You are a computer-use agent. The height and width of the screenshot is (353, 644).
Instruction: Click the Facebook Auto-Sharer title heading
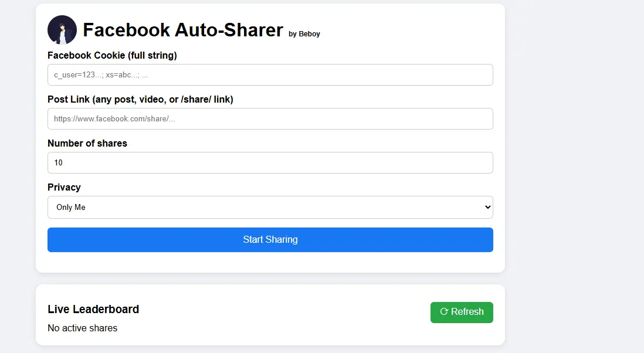click(183, 30)
